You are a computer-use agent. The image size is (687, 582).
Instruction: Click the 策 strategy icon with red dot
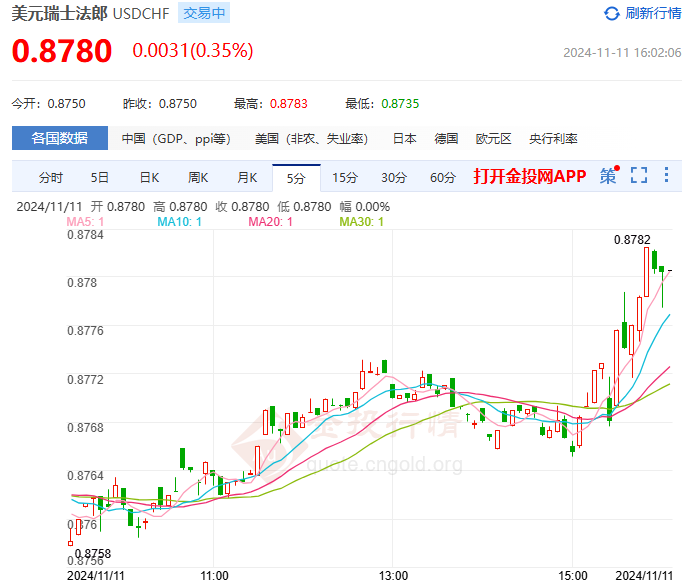610,175
